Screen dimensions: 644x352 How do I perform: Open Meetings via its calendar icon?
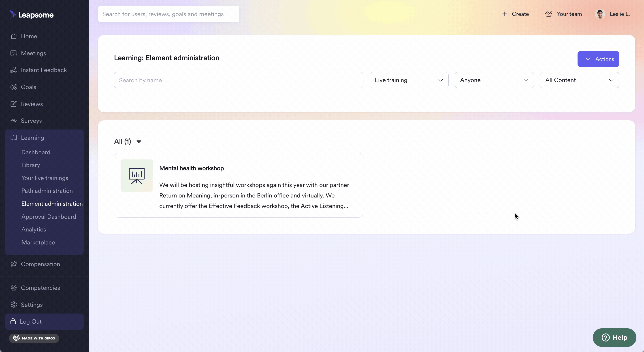(x=14, y=53)
